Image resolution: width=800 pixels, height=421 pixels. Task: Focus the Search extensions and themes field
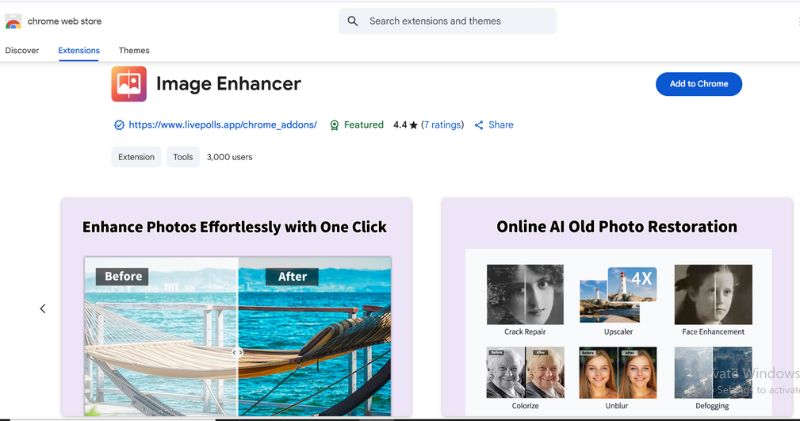[447, 21]
